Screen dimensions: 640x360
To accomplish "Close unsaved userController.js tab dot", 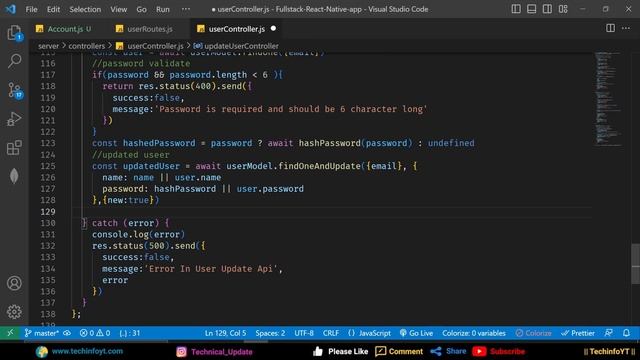I will [273, 29].
